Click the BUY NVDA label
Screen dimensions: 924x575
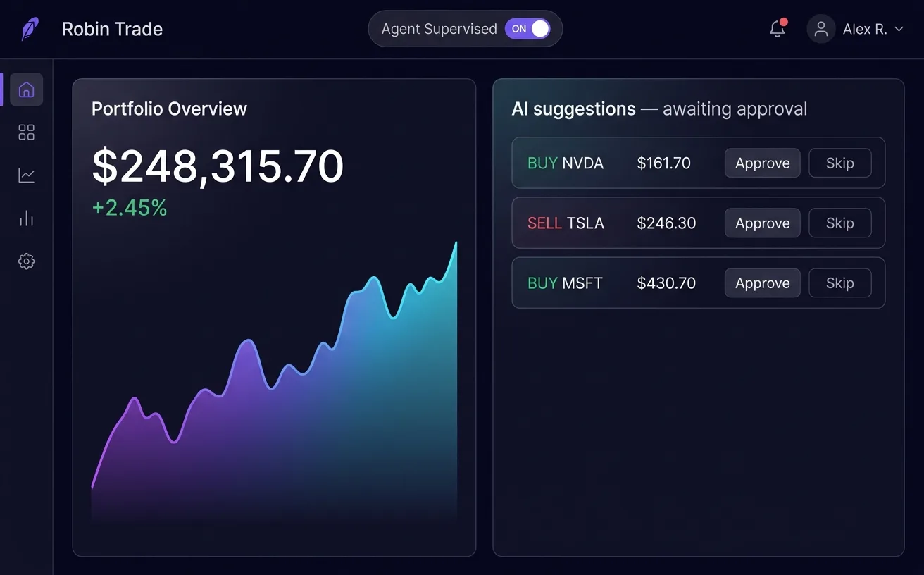click(566, 163)
